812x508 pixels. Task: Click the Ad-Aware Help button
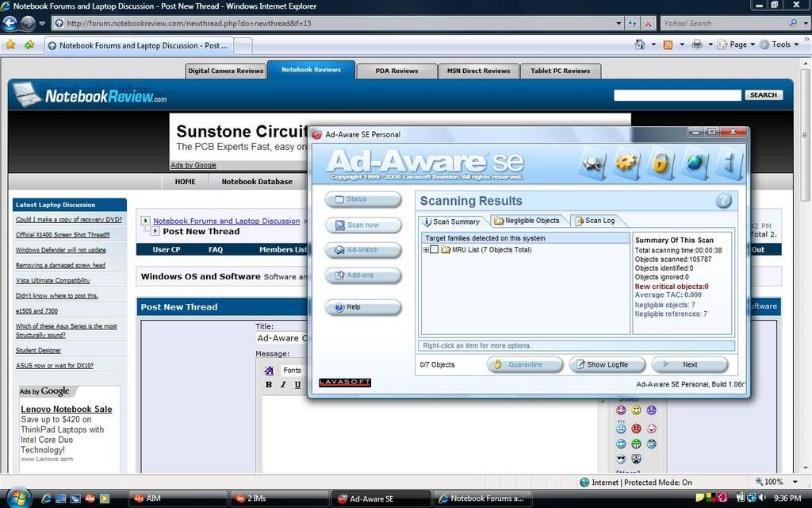click(363, 307)
